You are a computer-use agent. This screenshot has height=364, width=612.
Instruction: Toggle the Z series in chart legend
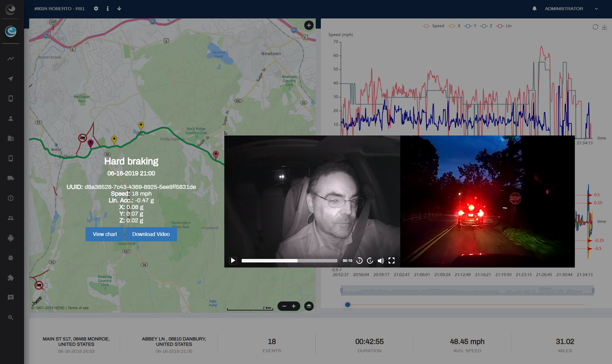coord(486,26)
